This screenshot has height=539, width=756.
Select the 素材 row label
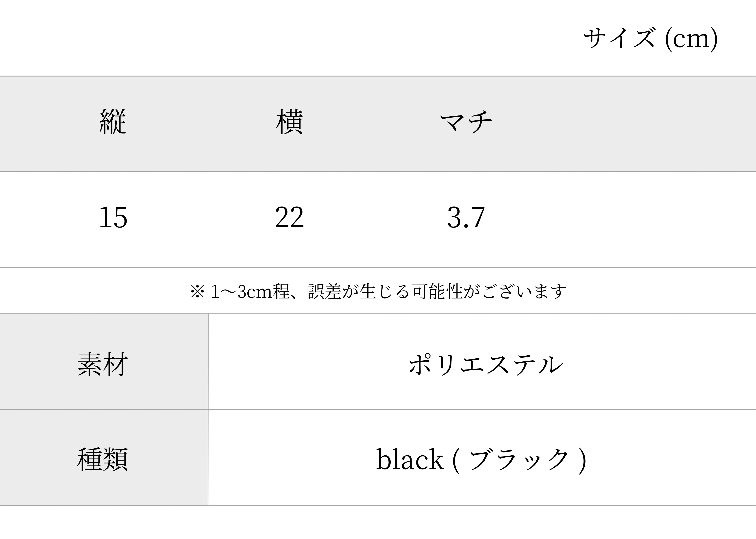[x=102, y=364]
